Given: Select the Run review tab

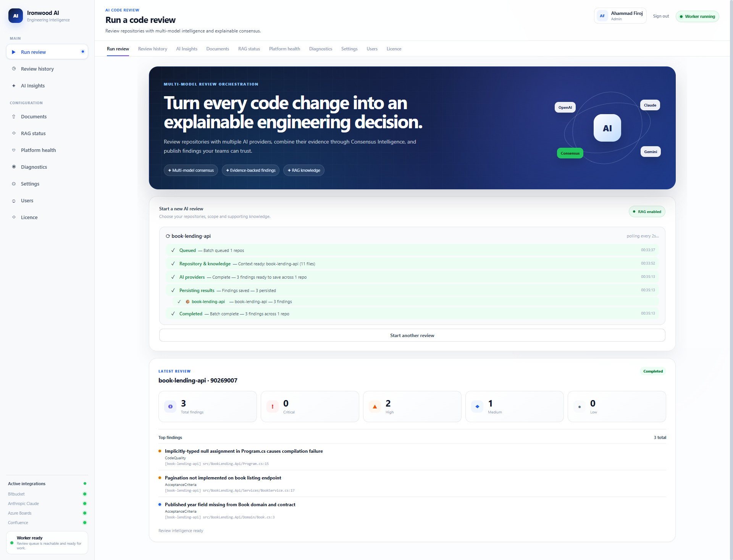Looking at the screenshot, I should [118, 49].
